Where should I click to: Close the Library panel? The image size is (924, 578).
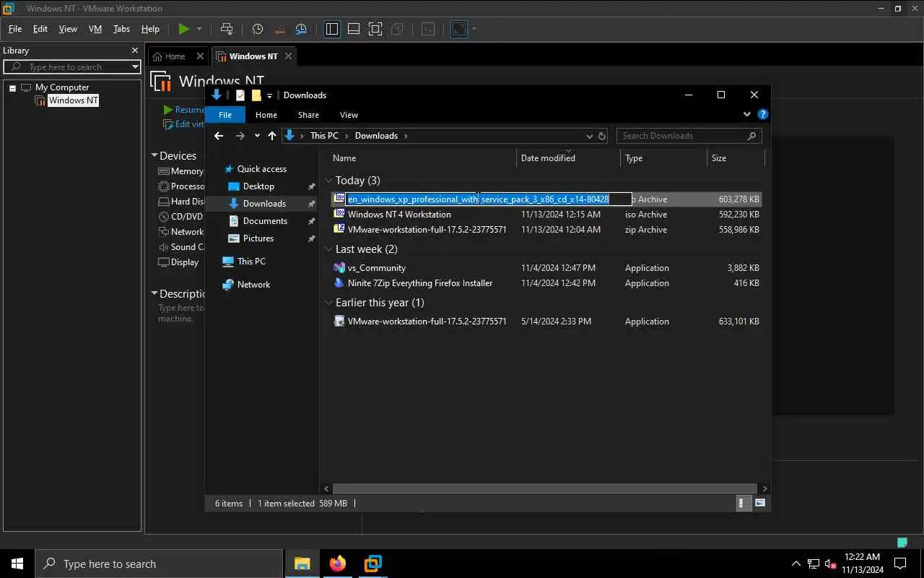coord(135,50)
